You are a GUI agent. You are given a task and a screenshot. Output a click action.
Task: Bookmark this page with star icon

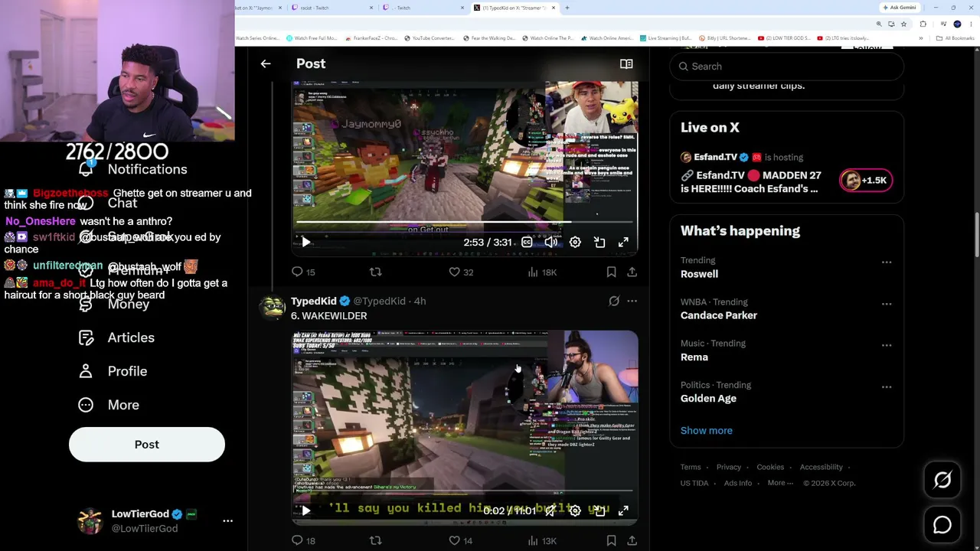click(x=904, y=24)
